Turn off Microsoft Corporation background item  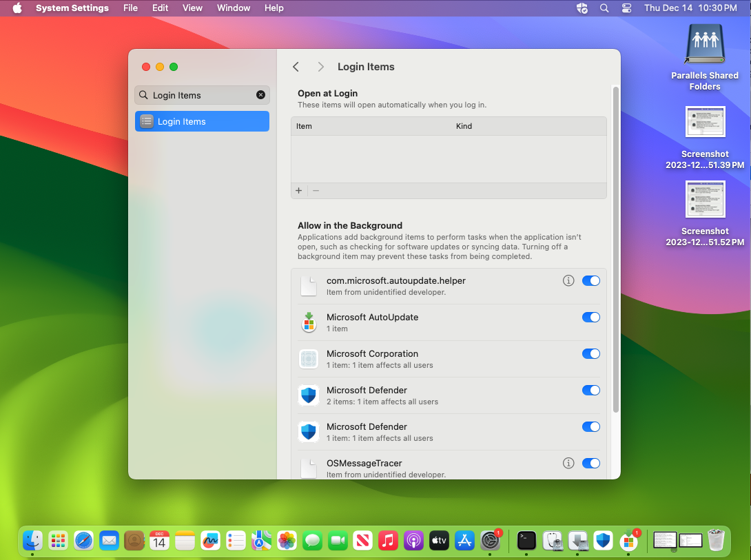(590, 353)
